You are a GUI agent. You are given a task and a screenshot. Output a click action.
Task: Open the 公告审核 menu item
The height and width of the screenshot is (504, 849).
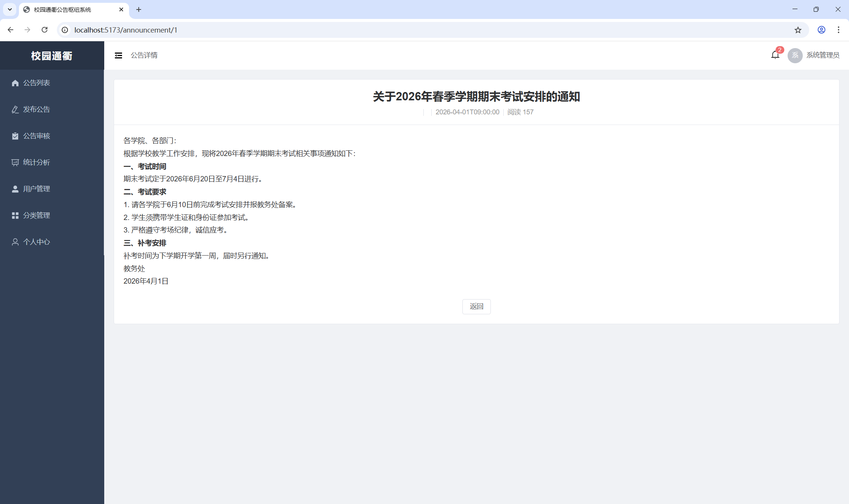(x=36, y=136)
